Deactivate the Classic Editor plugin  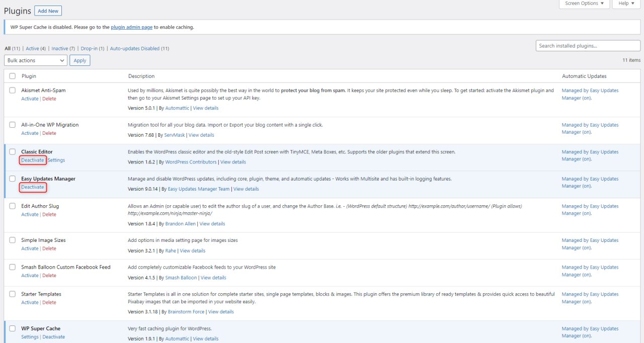pos(32,160)
